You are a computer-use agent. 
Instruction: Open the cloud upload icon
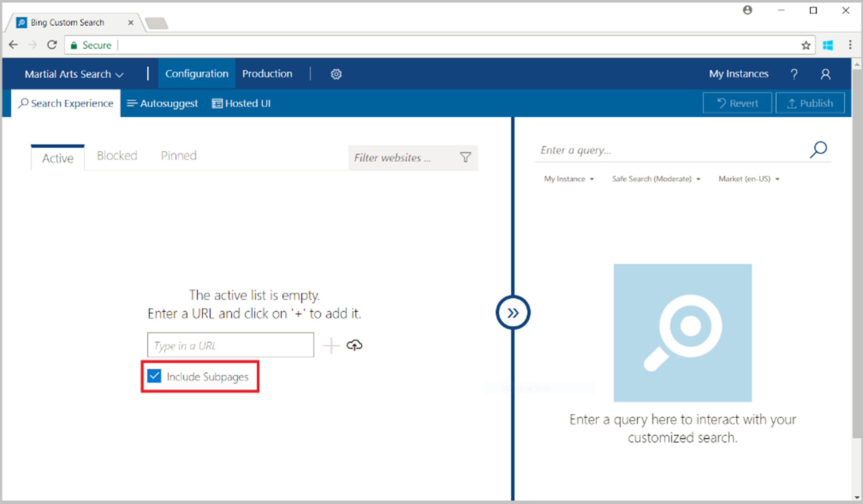click(354, 345)
